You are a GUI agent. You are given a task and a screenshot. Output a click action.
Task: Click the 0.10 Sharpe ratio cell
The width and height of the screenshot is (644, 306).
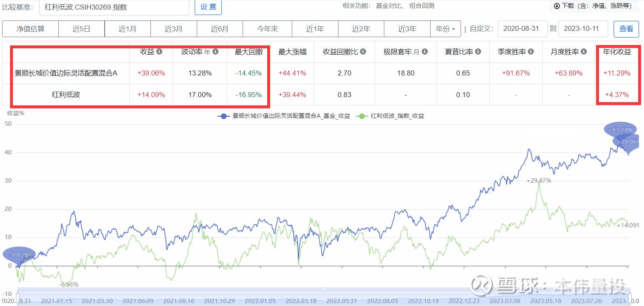point(463,95)
